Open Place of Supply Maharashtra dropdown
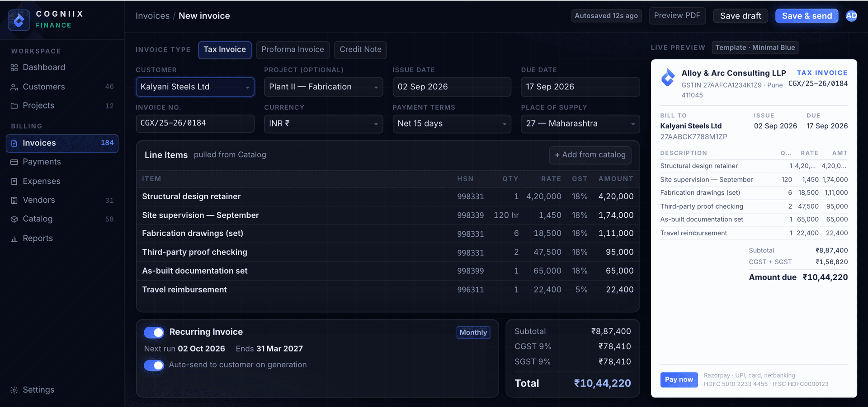The height and width of the screenshot is (407, 868). point(580,124)
